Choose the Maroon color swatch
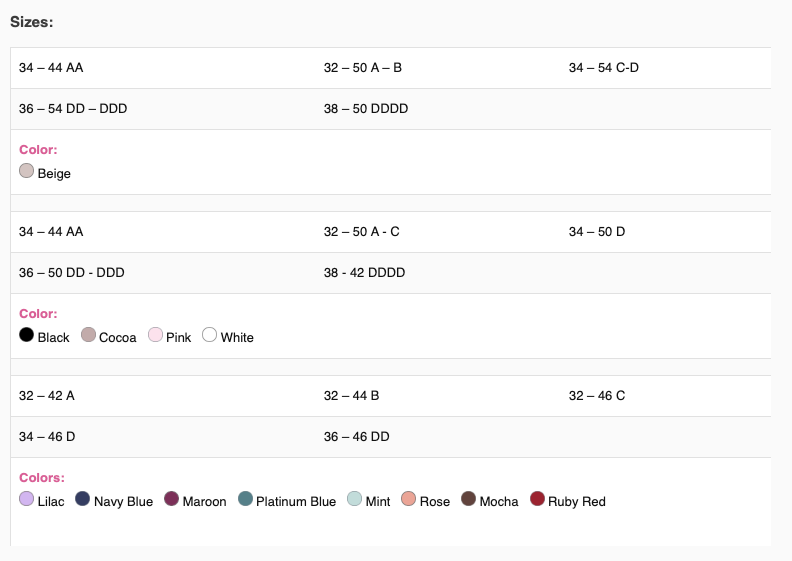 tap(171, 499)
